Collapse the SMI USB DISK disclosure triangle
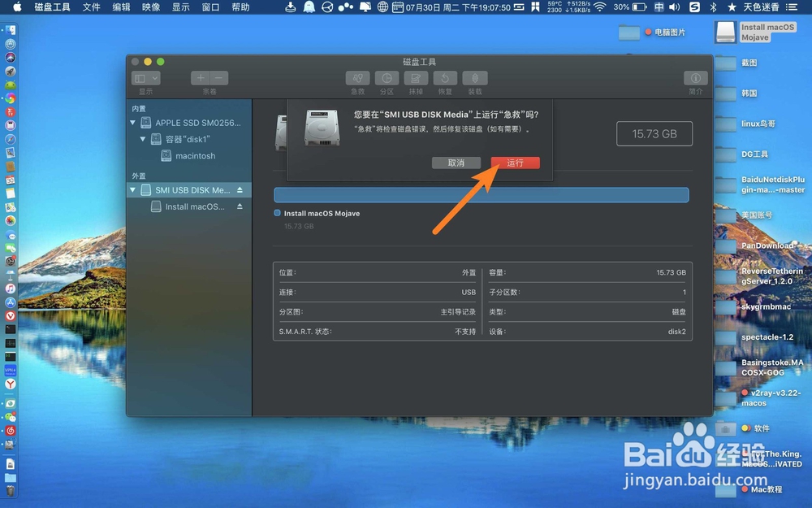The height and width of the screenshot is (508, 812). coord(132,189)
